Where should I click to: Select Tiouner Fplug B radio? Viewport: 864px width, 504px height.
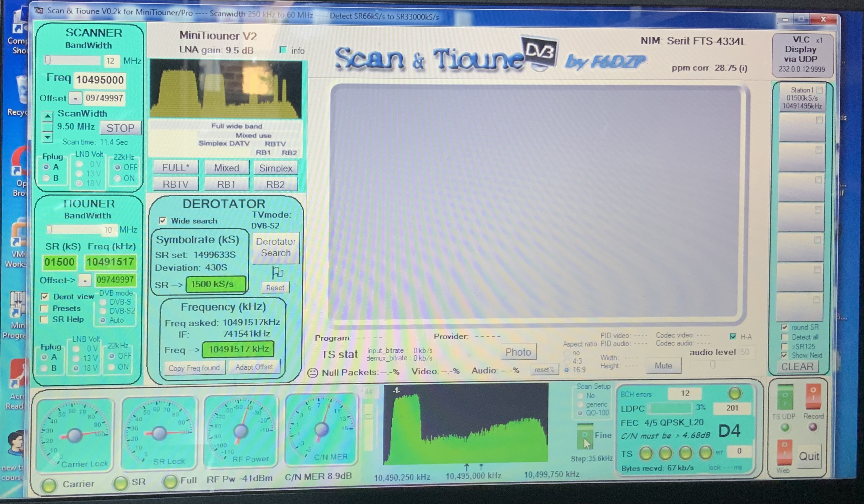click(44, 368)
